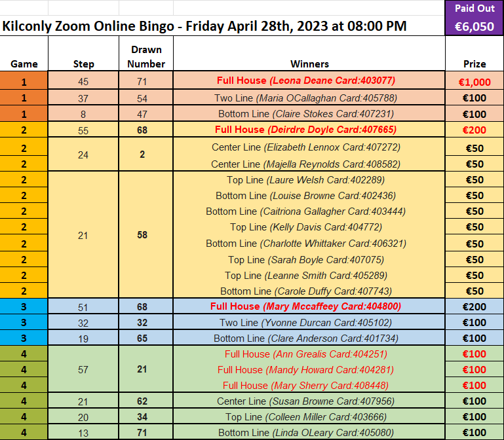Image resolution: width=504 pixels, height=440 pixels.
Task: Select Top Line Leanne Smith winner cell
Action: 309,275
